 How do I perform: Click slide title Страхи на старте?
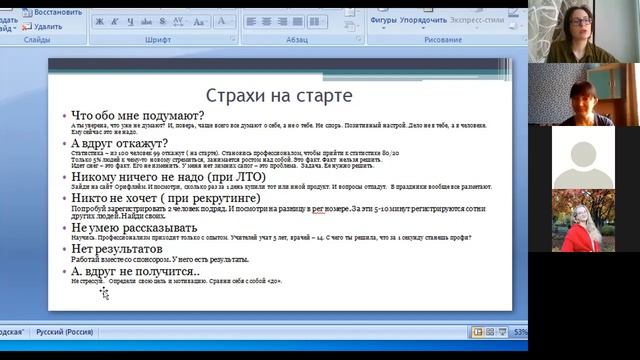click(279, 96)
